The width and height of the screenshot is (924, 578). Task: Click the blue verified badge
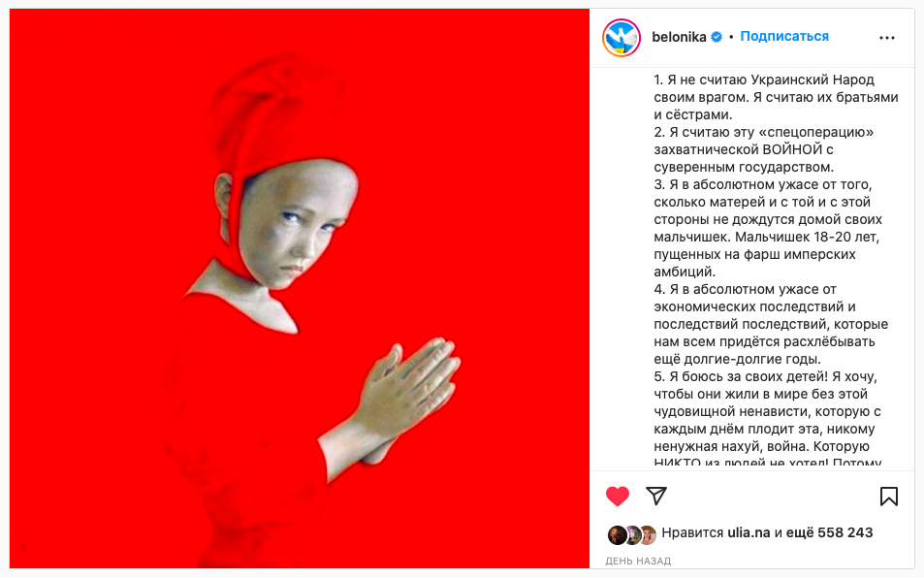pos(717,37)
